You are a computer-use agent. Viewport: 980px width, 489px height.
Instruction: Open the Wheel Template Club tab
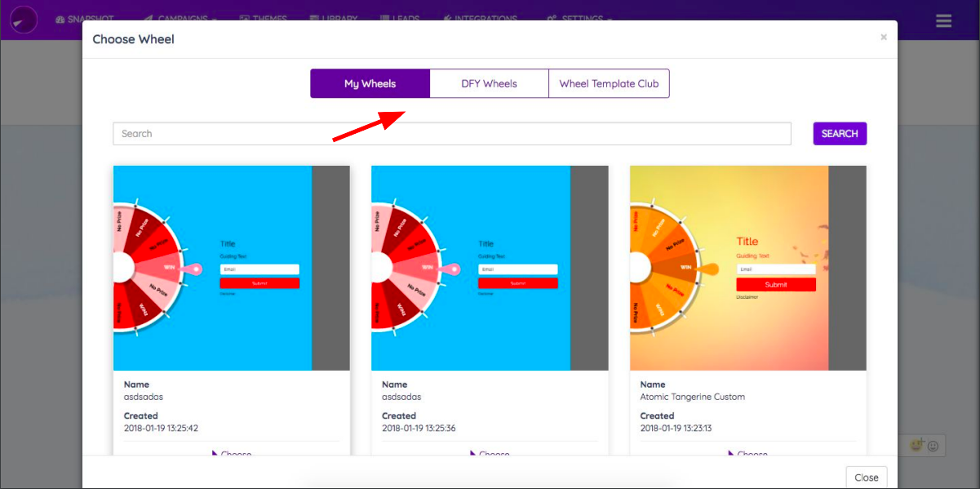coord(609,83)
